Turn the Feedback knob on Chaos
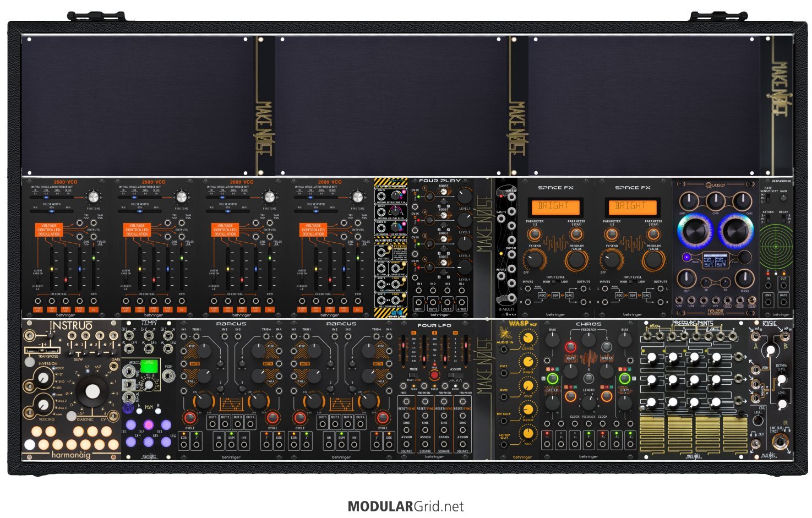This screenshot has width=812, height=518. pos(588,339)
